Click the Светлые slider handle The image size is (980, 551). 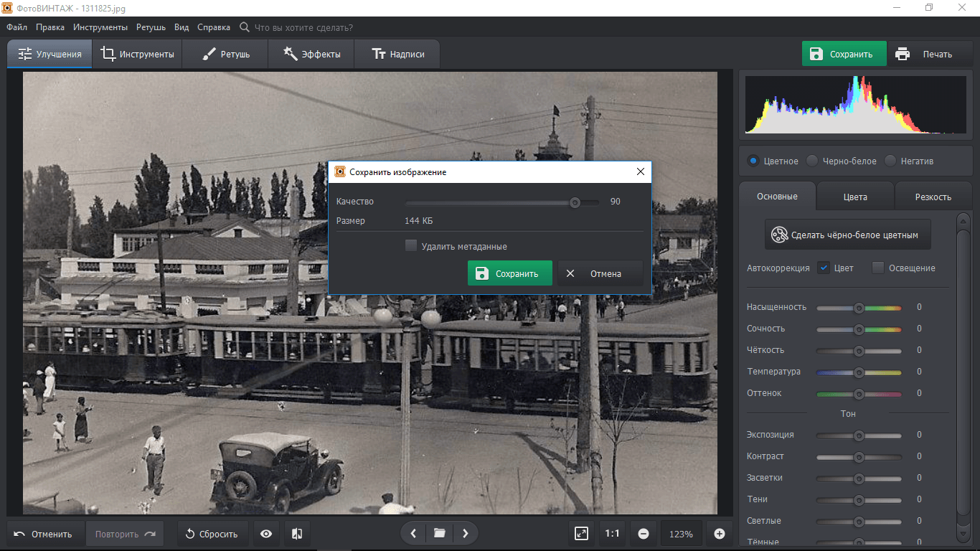tap(859, 522)
